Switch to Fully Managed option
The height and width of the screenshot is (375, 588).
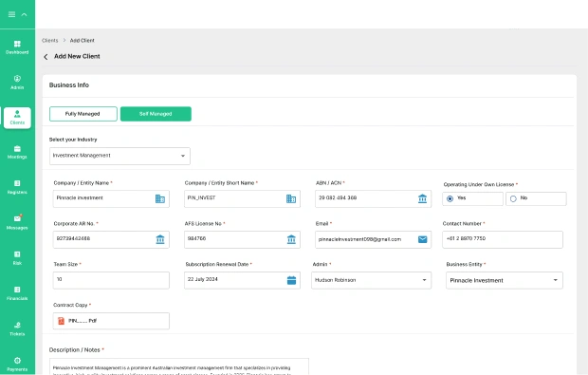pyautogui.click(x=83, y=114)
